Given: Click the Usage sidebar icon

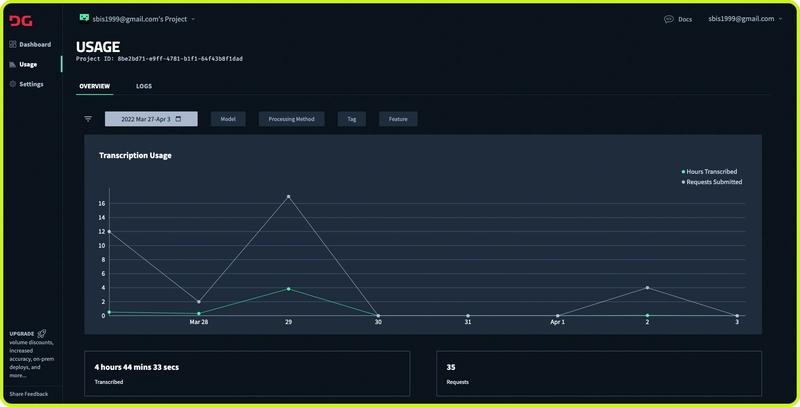Looking at the screenshot, I should tap(13, 64).
